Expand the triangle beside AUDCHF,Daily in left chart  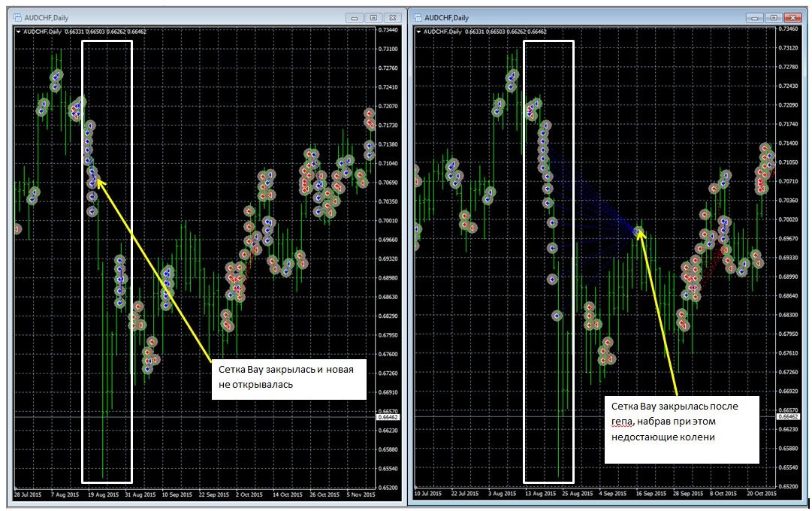[19, 32]
